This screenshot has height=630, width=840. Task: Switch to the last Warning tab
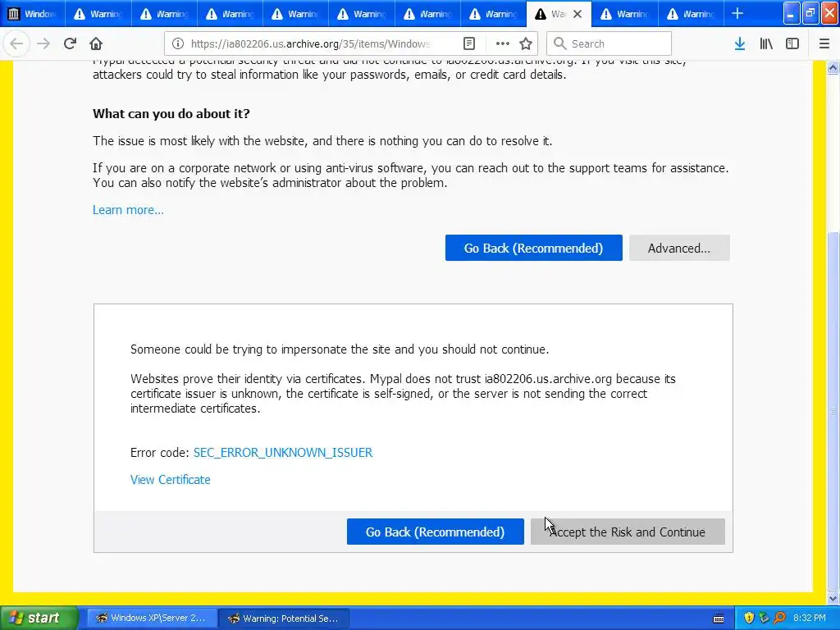point(691,14)
